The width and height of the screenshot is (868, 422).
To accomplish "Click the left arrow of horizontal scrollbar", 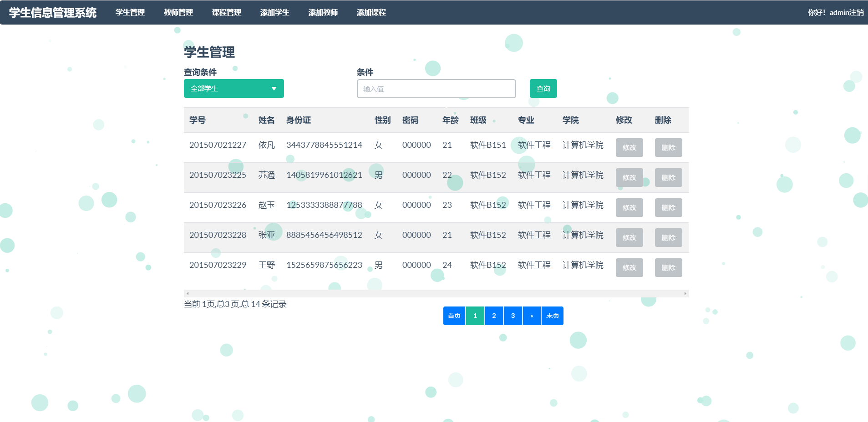I will (188, 293).
